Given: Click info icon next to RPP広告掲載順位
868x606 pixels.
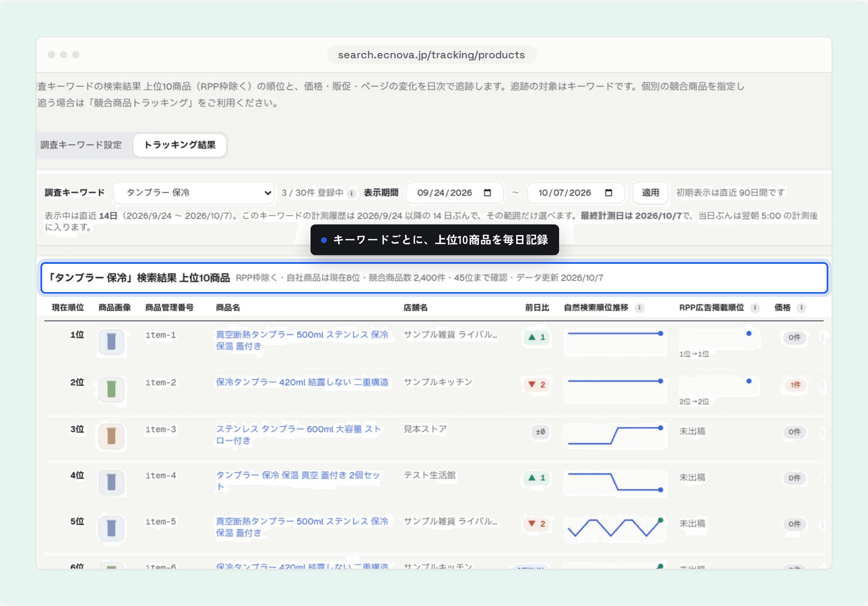Looking at the screenshot, I should coord(754,308).
